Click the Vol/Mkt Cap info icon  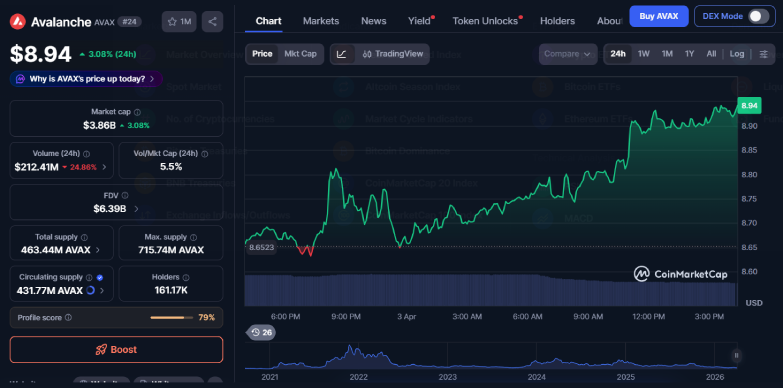coord(204,154)
